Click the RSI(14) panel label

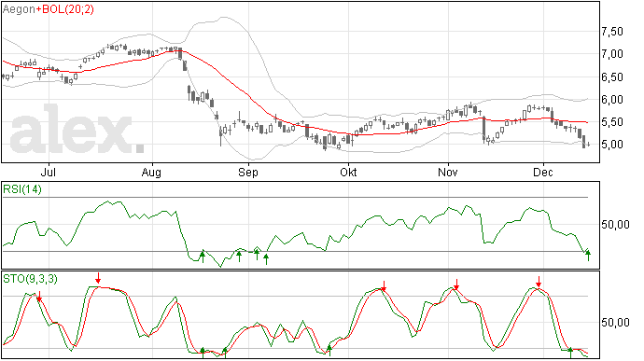click(22, 189)
